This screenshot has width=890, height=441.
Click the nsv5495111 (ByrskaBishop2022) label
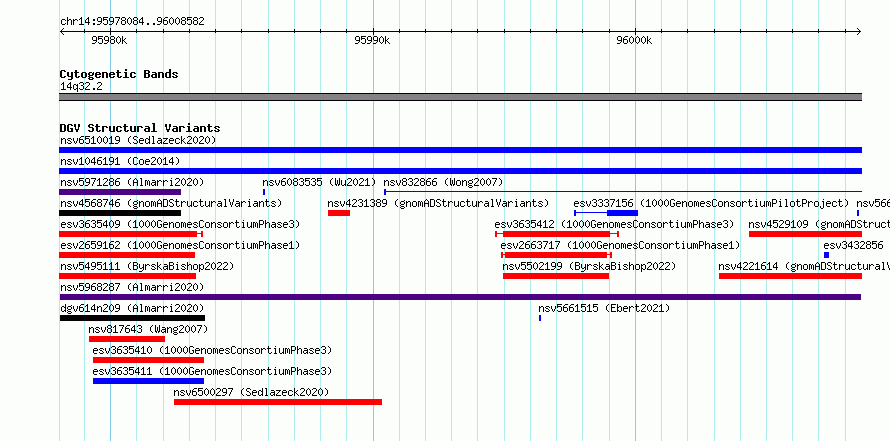coord(147,266)
